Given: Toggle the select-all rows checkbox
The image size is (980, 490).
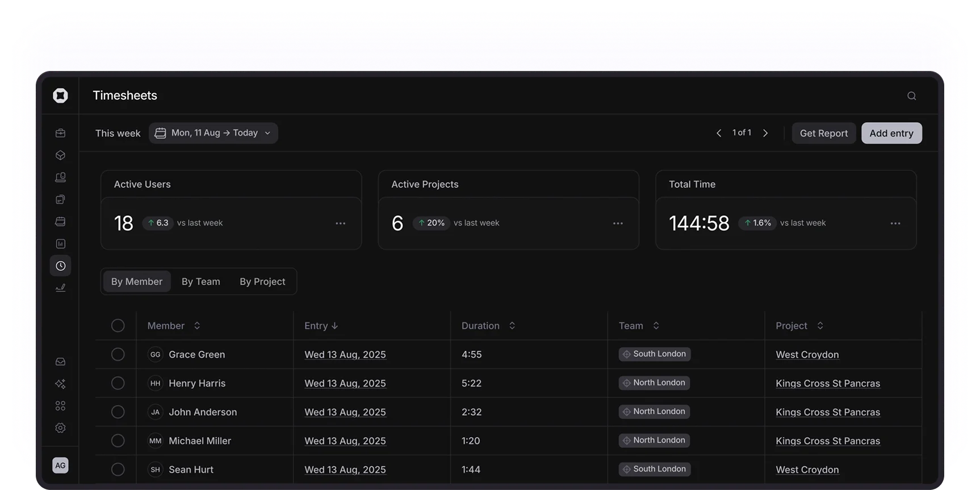Looking at the screenshot, I should tap(118, 325).
